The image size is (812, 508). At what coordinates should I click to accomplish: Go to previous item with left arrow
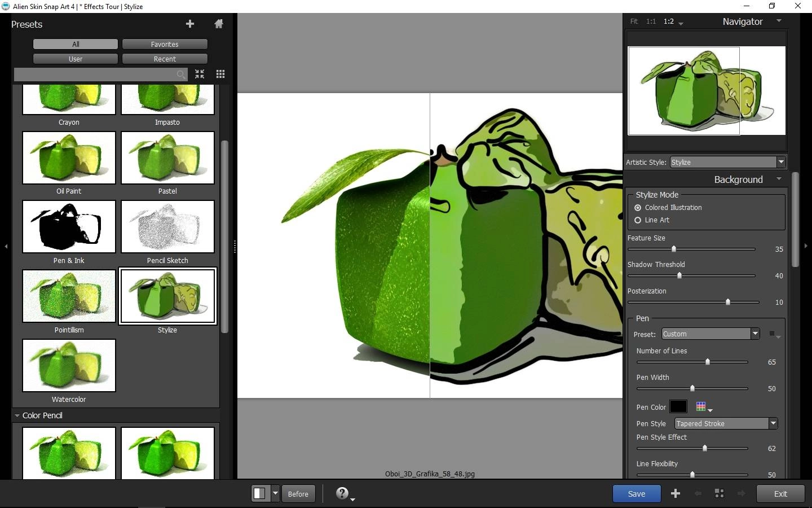pos(698,493)
